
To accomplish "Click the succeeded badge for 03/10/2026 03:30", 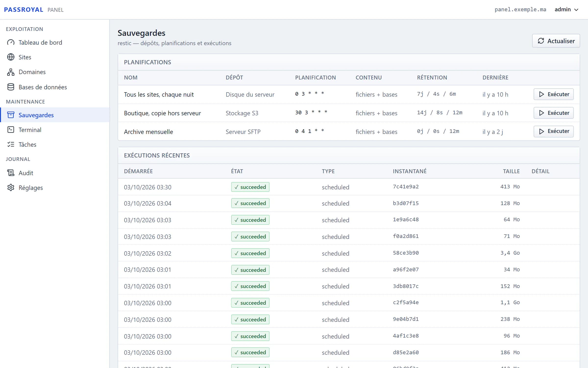I will 250,187.
